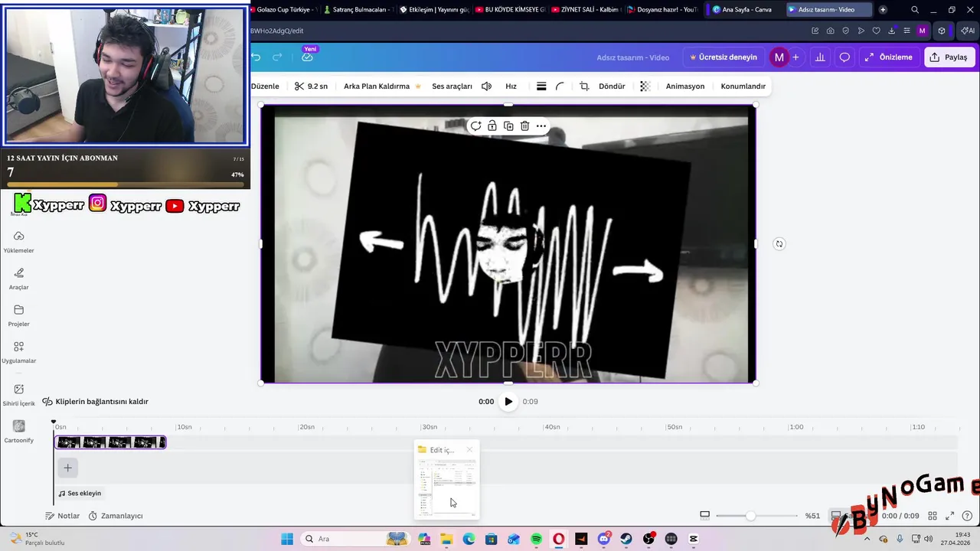Click the Windows Start button

(287, 539)
